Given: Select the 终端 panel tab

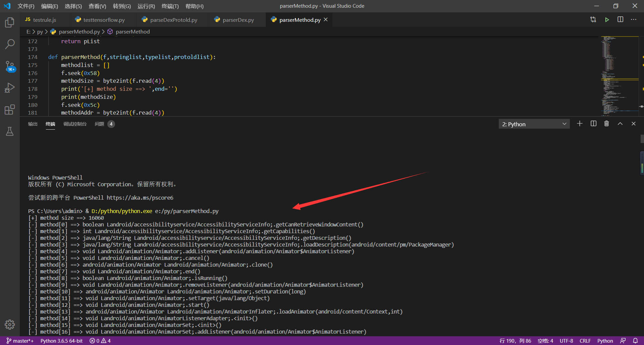Looking at the screenshot, I should click(50, 124).
